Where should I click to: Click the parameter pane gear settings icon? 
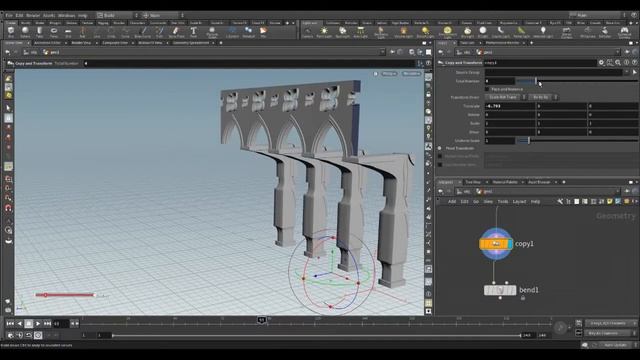tap(601, 62)
